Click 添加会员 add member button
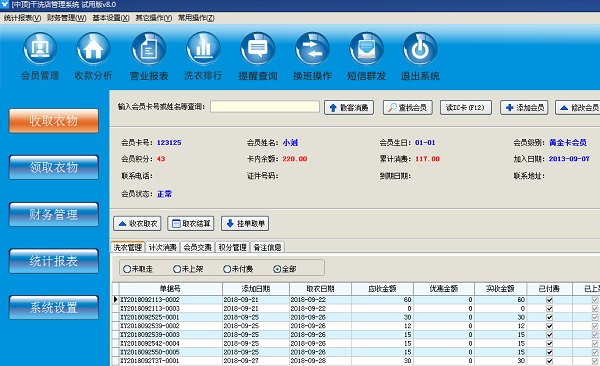The height and width of the screenshot is (366, 600). 524,108
